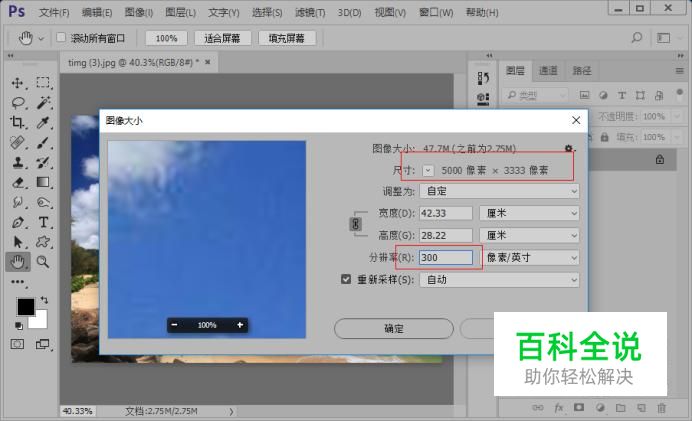
Task: Zoom out the dialog preview
Action: click(174, 325)
